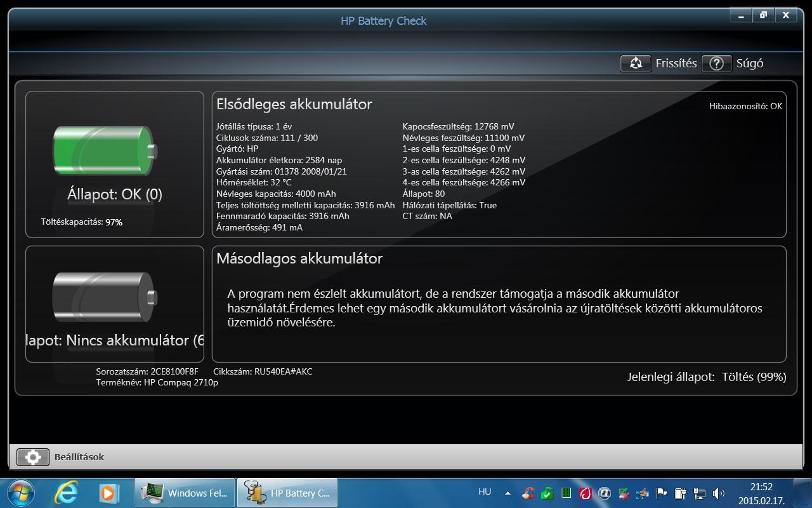Click Hálózati tápellátás: True
The height and width of the screenshot is (508, 812).
(x=449, y=205)
